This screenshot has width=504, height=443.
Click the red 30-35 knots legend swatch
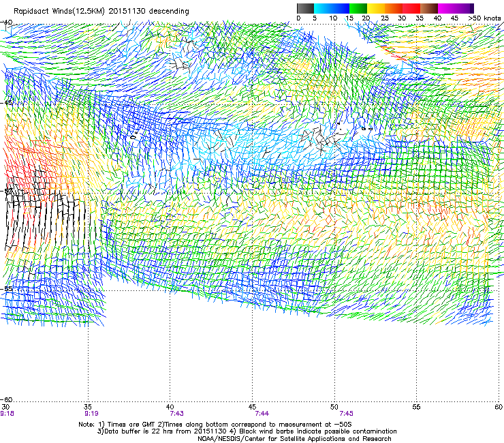click(x=411, y=8)
